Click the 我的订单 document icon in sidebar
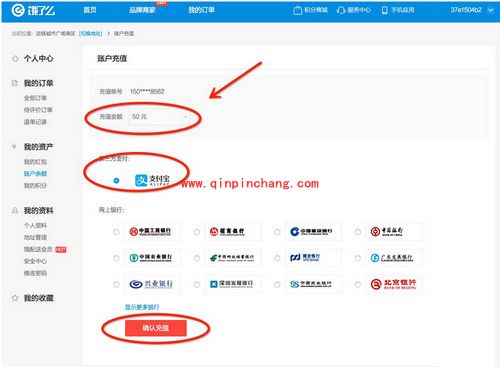 click(15, 83)
